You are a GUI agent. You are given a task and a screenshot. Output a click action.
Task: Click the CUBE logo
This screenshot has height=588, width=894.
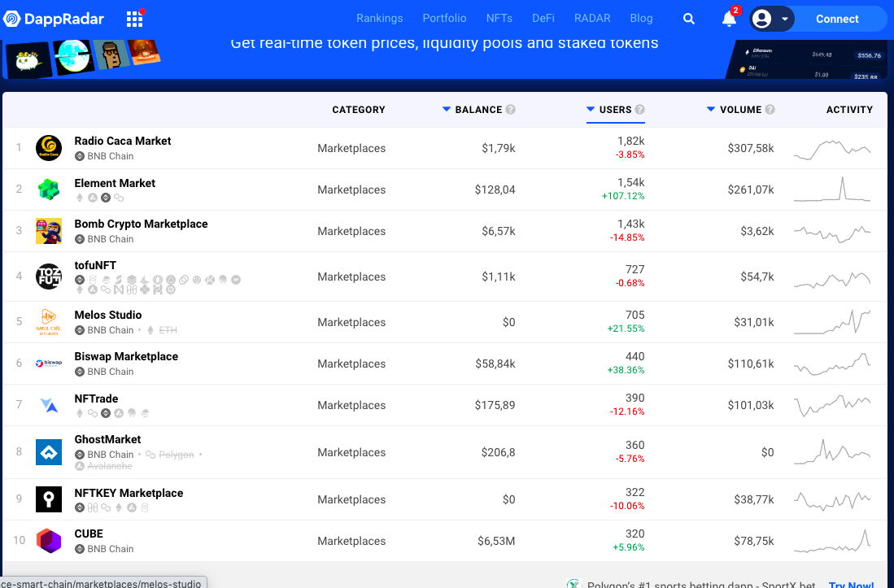[49, 541]
